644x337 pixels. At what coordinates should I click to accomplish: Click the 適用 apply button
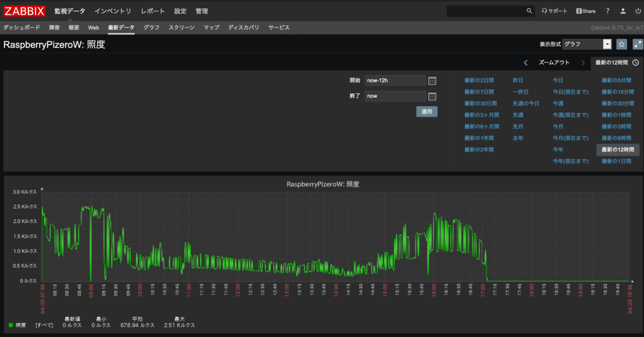pos(427,112)
